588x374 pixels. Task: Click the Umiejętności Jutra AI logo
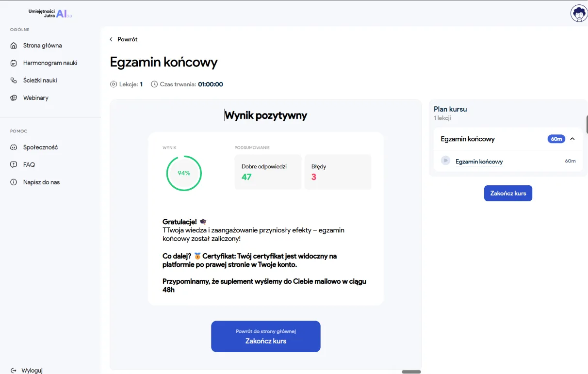(50, 14)
